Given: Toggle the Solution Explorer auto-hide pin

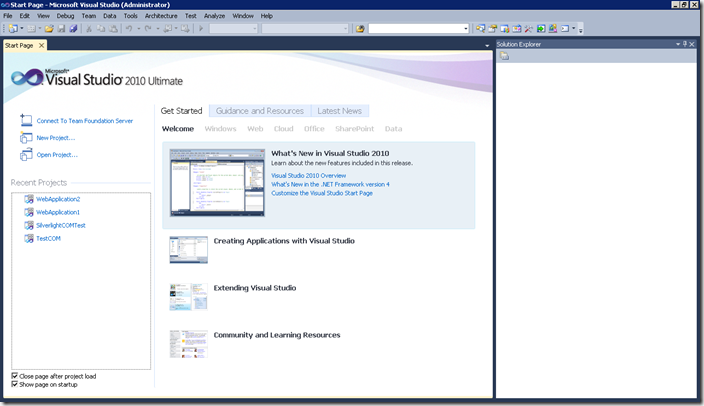Looking at the screenshot, I should coord(685,44).
